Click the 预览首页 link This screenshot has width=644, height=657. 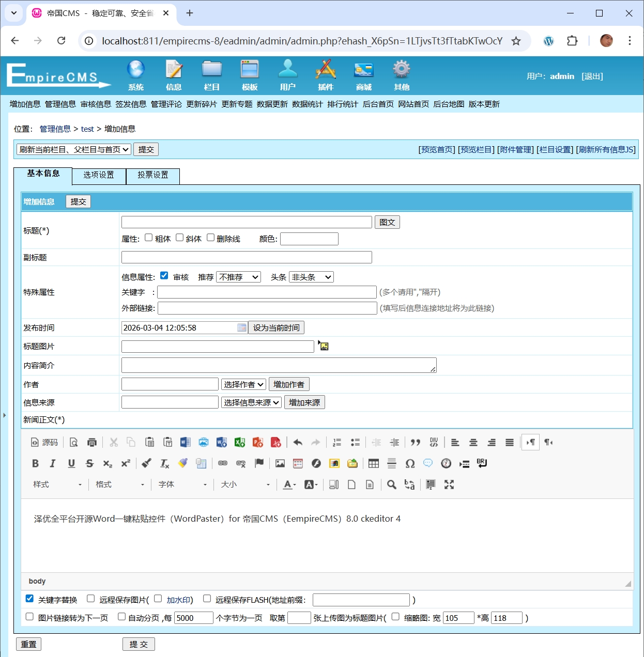coord(436,150)
